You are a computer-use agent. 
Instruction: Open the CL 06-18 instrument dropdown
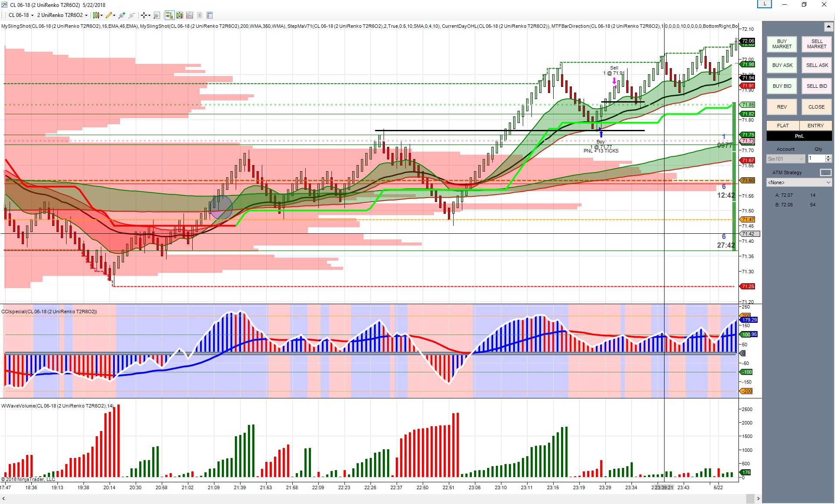point(21,15)
